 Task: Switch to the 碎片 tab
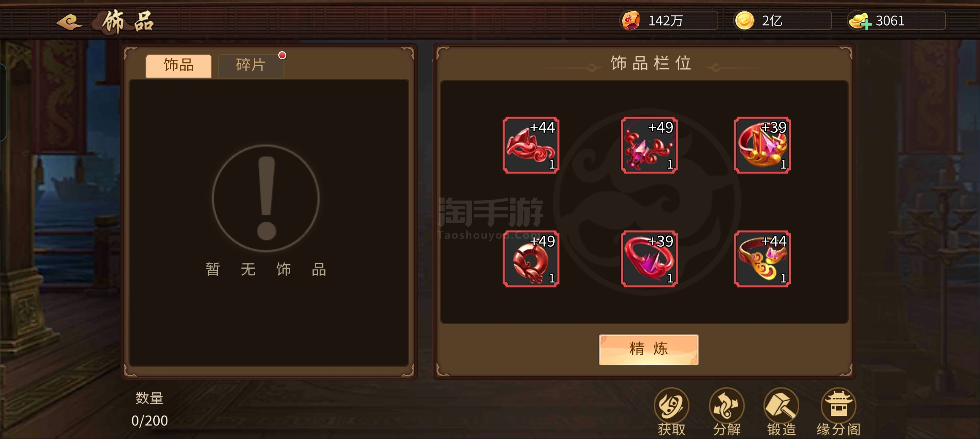(x=251, y=65)
